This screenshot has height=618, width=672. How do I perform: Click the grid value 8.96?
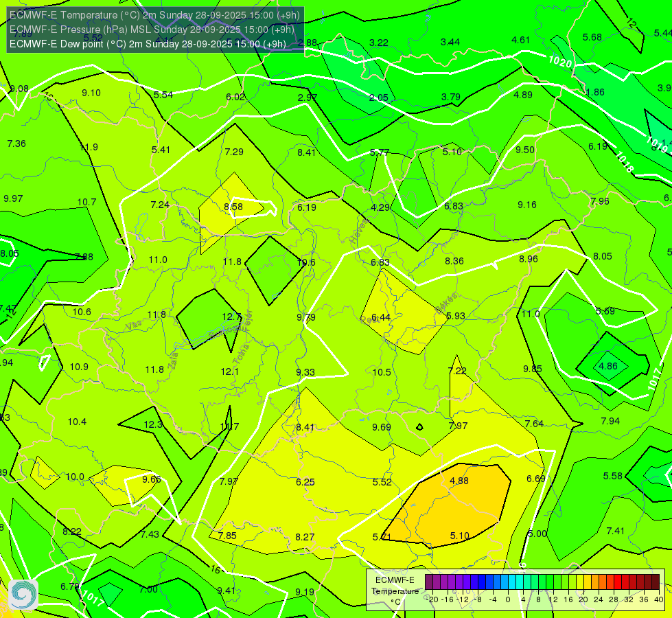[529, 259]
